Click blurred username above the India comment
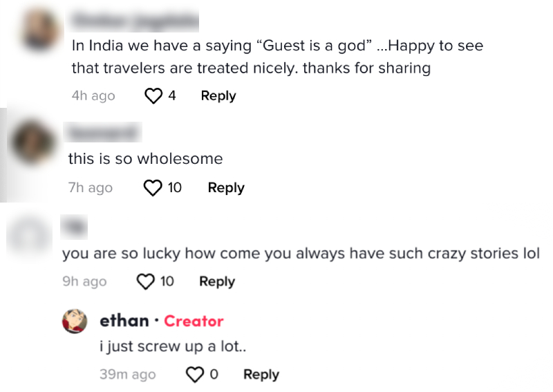The height and width of the screenshot is (392, 553). 135,21
